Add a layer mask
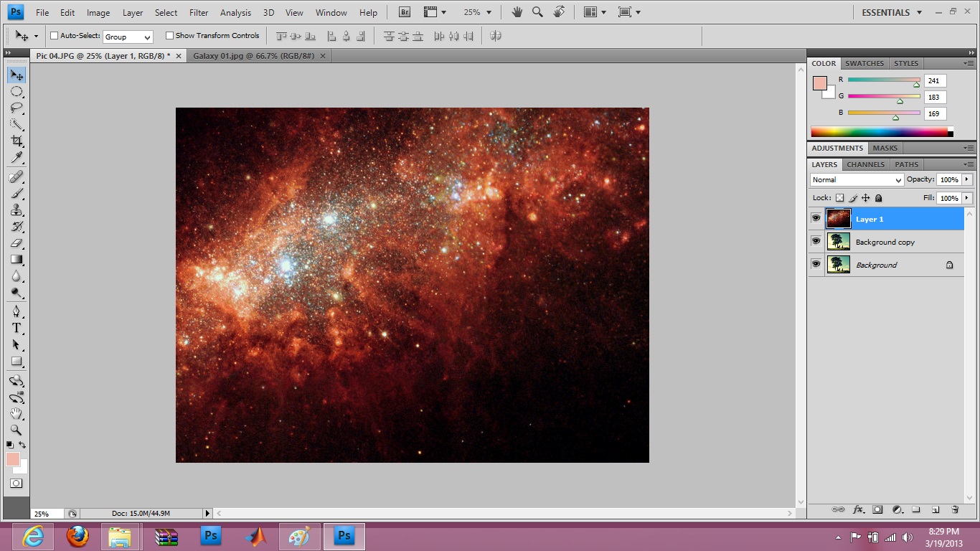The height and width of the screenshot is (551, 980). (877, 510)
